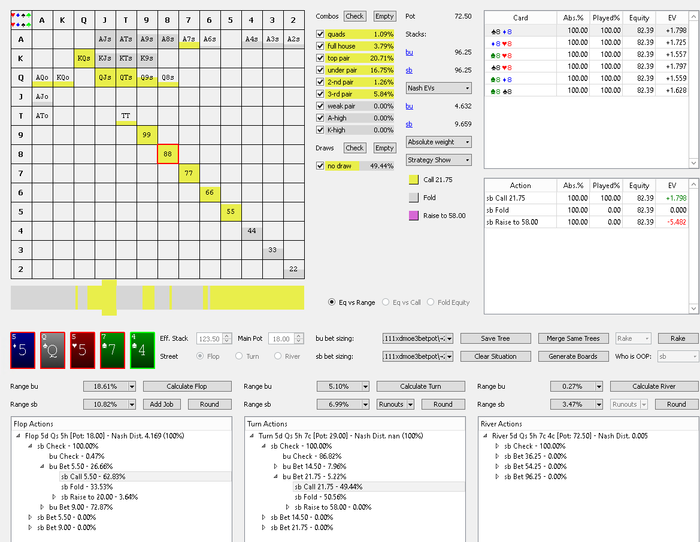Screen dimensions: 700x542
Task: Select the Eq vs Call radio button
Action: (386, 302)
